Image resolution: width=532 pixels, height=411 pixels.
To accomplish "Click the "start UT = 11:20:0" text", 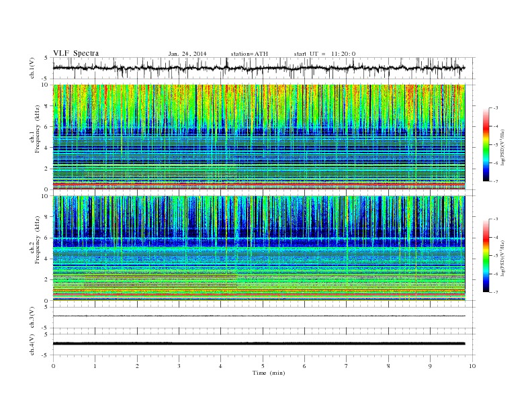I will coord(324,54).
